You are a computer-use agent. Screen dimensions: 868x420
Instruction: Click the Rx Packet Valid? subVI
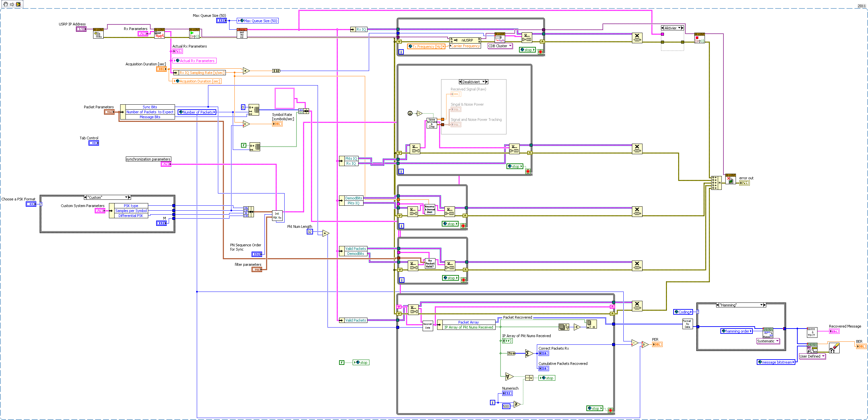[x=430, y=263]
